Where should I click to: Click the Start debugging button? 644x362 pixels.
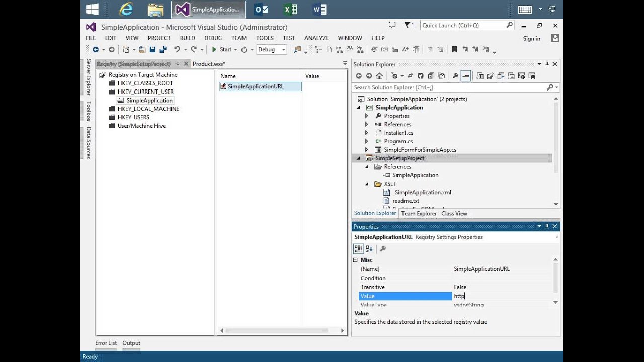tap(221, 49)
